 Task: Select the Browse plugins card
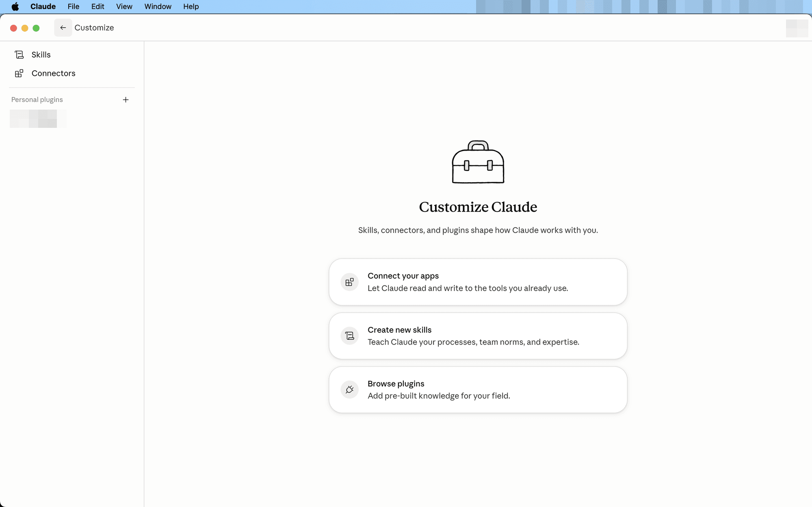tap(478, 390)
